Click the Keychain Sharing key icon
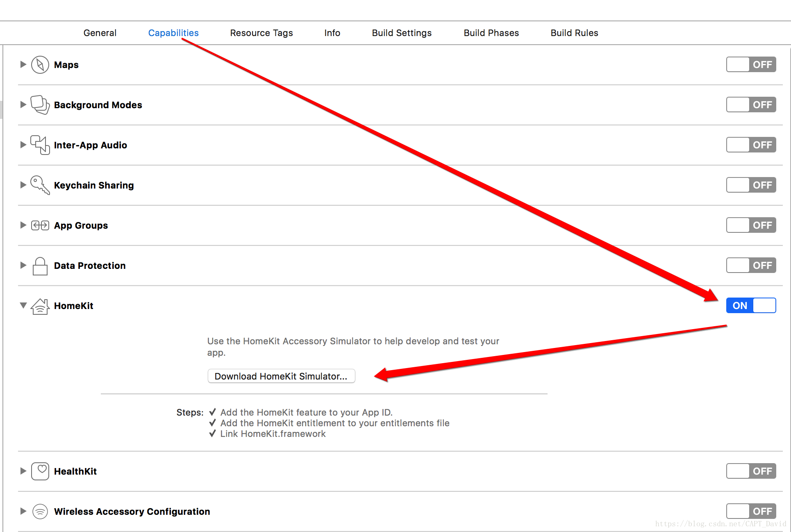 [x=40, y=185]
